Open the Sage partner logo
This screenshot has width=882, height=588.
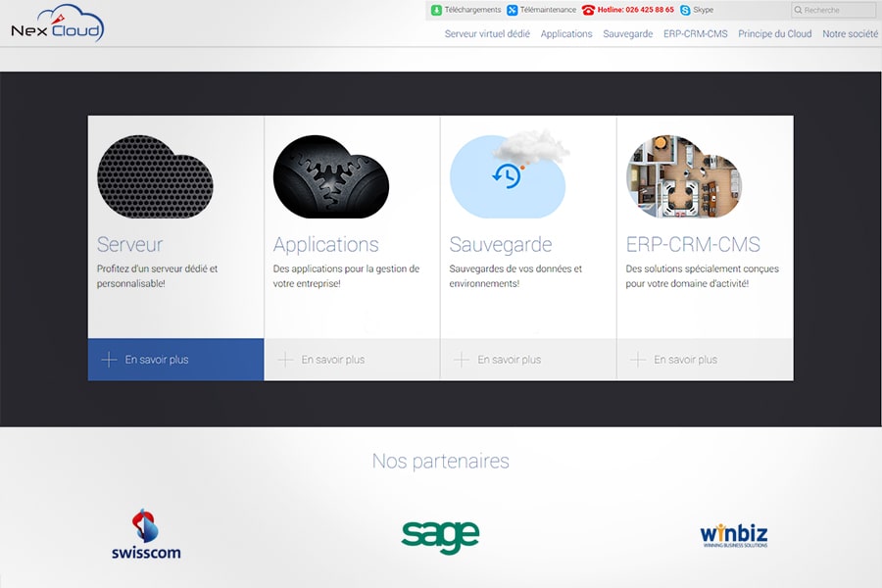pyautogui.click(x=440, y=535)
